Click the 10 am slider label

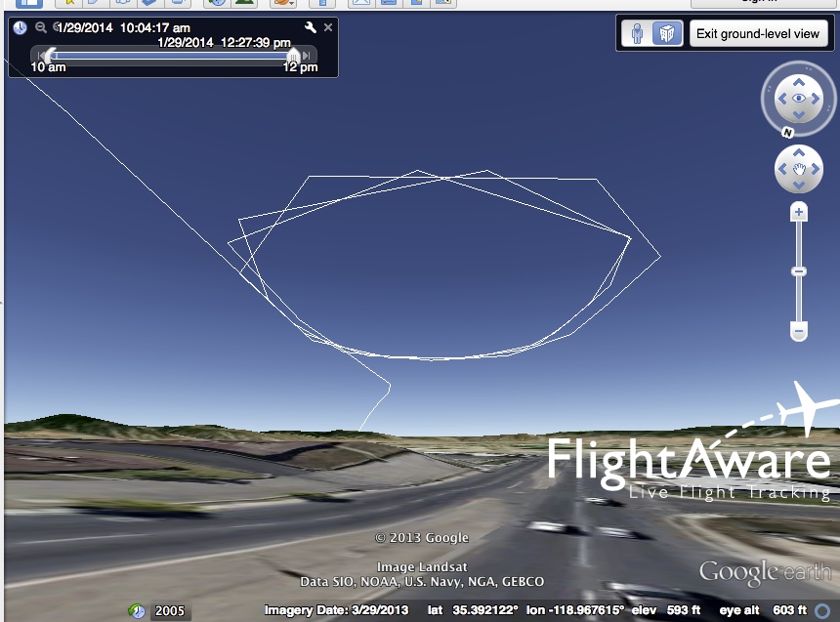pyautogui.click(x=48, y=67)
